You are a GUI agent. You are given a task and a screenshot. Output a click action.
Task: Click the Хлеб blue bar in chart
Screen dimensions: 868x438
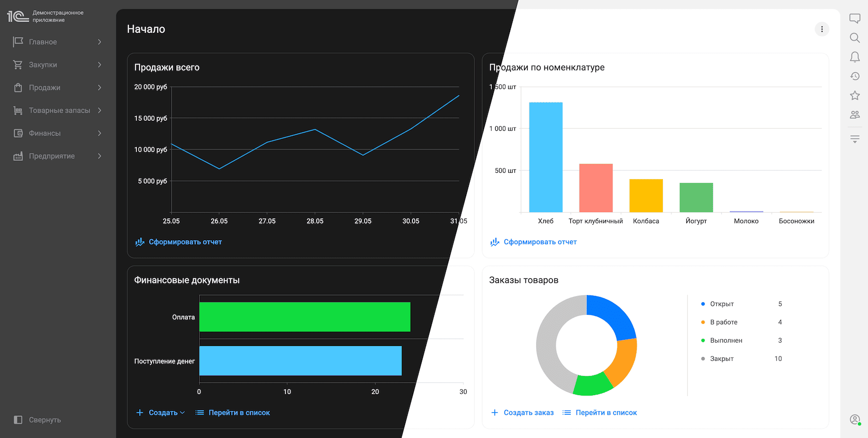(x=545, y=157)
